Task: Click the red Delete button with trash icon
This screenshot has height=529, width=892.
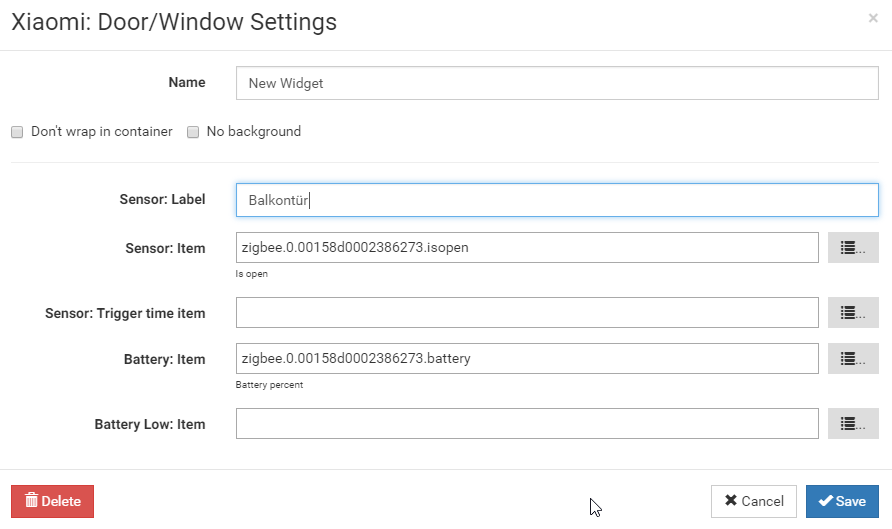Action: coord(52,501)
